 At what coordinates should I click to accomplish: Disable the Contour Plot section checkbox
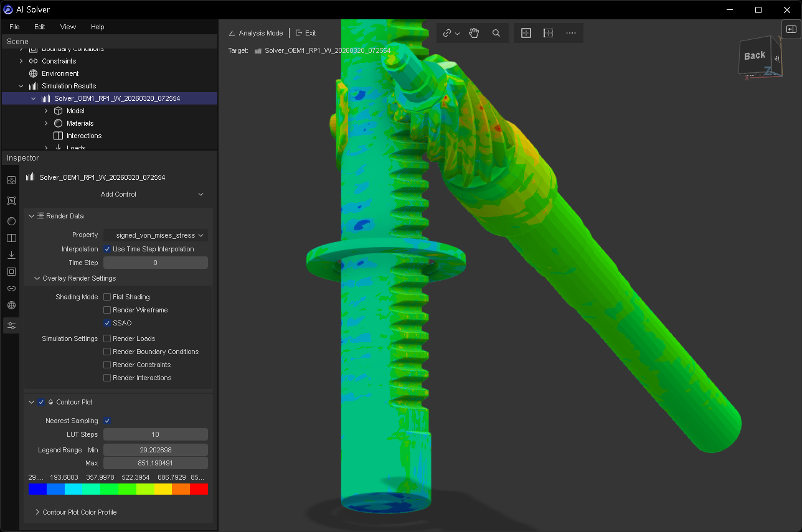41,402
